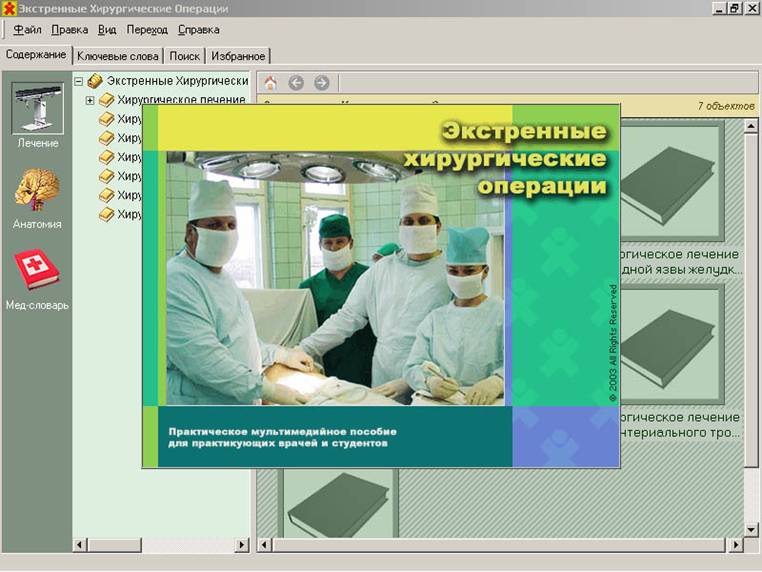Click the Home navigation icon
This screenshot has height=572, width=762.
(x=270, y=83)
